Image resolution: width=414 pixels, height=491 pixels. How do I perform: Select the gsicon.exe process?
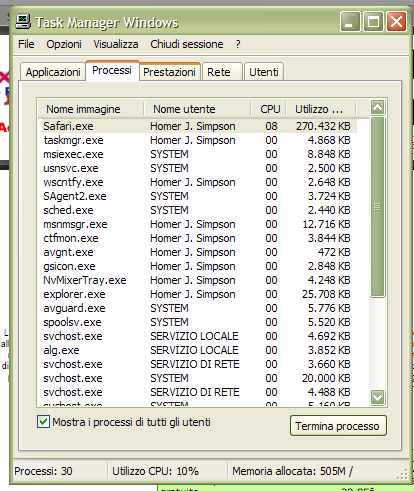(x=199, y=266)
